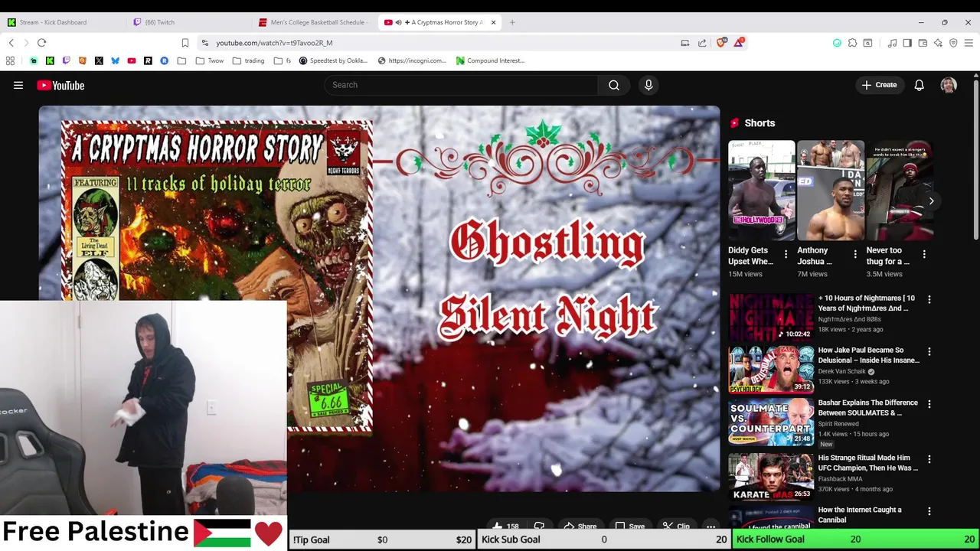The height and width of the screenshot is (551, 980).
Task: Open the https://incogni.com bookmark
Action: 412,60
